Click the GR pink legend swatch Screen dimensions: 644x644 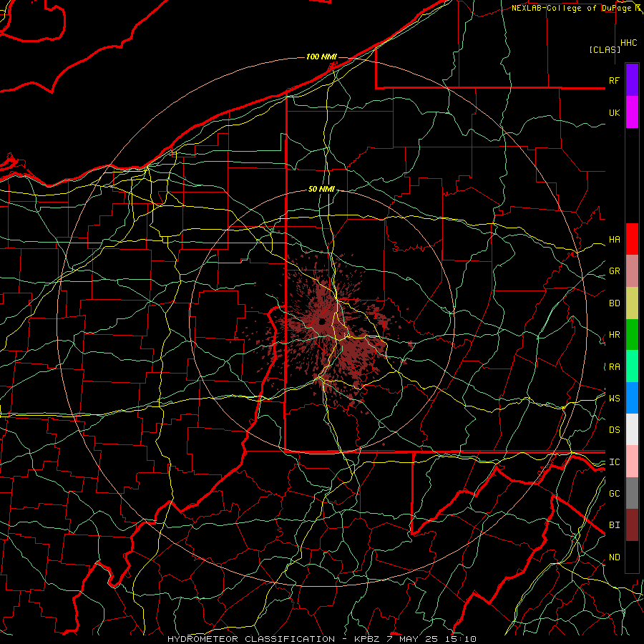632,271
